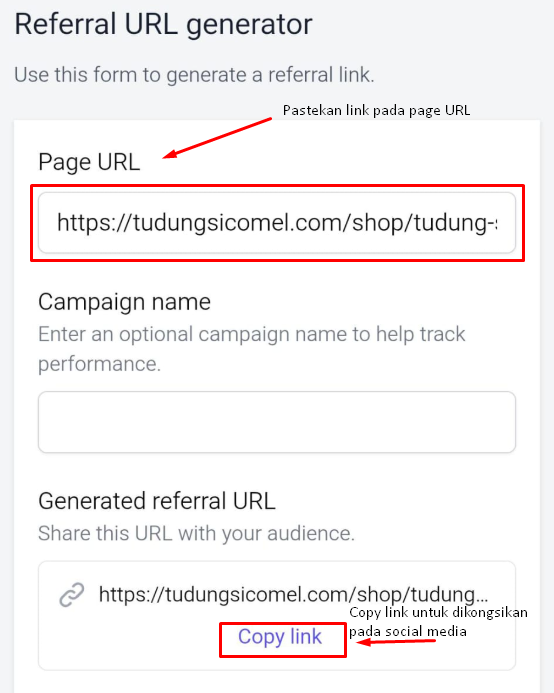The height and width of the screenshot is (693, 554).
Task: Copy the generated referral link
Action: coord(280,637)
